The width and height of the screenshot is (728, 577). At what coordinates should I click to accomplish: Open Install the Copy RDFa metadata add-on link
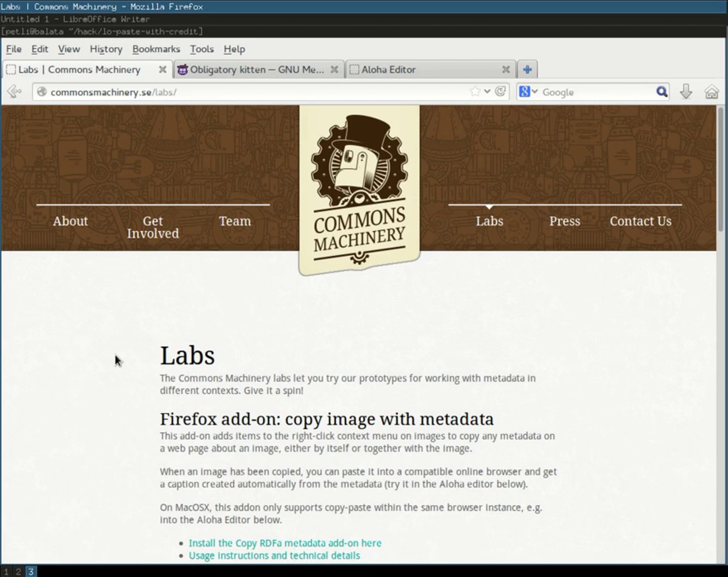tap(285, 543)
